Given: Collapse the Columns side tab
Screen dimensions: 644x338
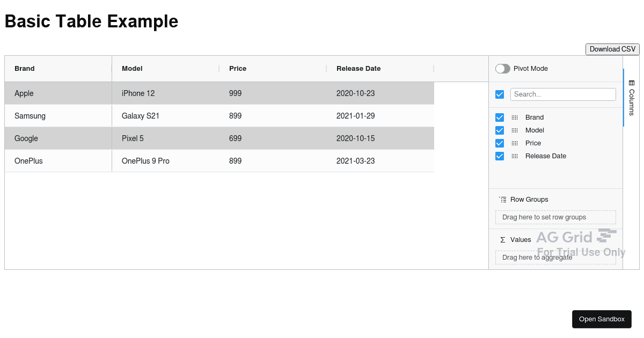Looking at the screenshot, I should pos(631,98).
